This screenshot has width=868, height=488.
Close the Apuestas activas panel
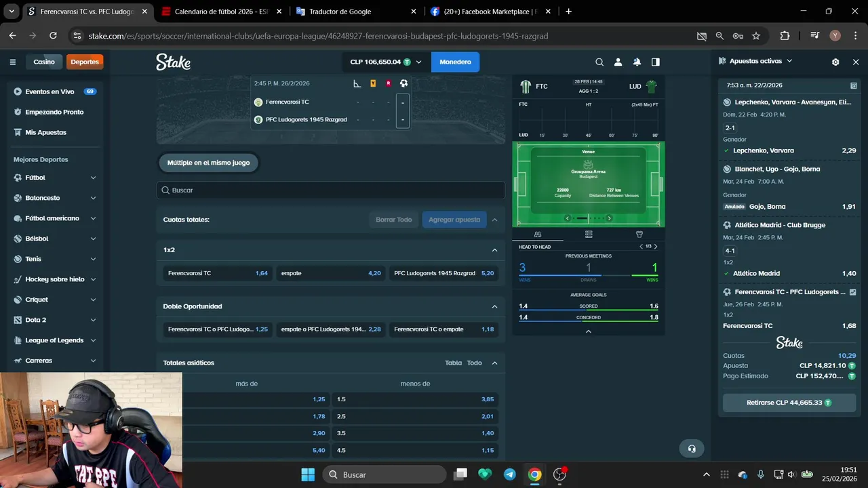point(856,62)
